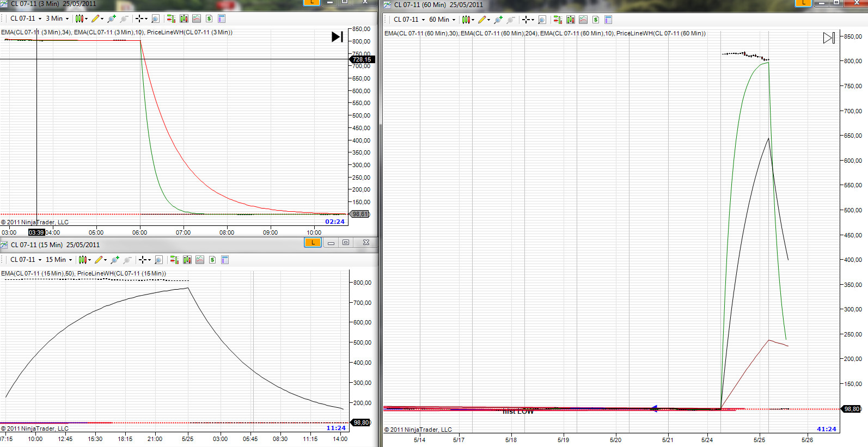This screenshot has height=447, width=868.
Task: Click zoom out icon on 60 Min chart
Action: tap(511, 20)
